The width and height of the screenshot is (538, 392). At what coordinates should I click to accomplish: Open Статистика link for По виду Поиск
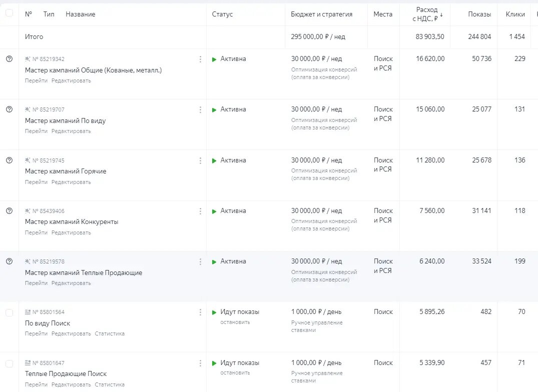[110, 333]
